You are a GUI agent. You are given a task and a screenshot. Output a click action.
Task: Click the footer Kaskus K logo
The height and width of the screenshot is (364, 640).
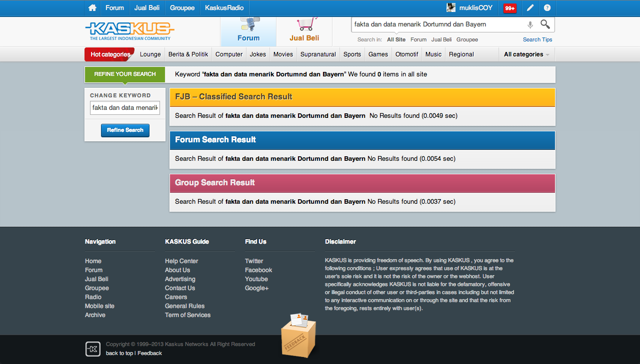click(x=93, y=349)
